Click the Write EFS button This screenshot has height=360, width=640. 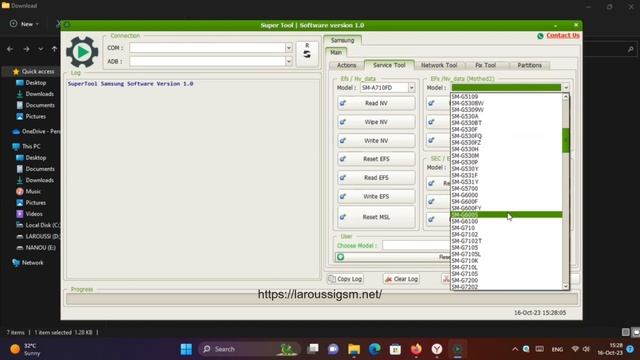tap(376, 196)
